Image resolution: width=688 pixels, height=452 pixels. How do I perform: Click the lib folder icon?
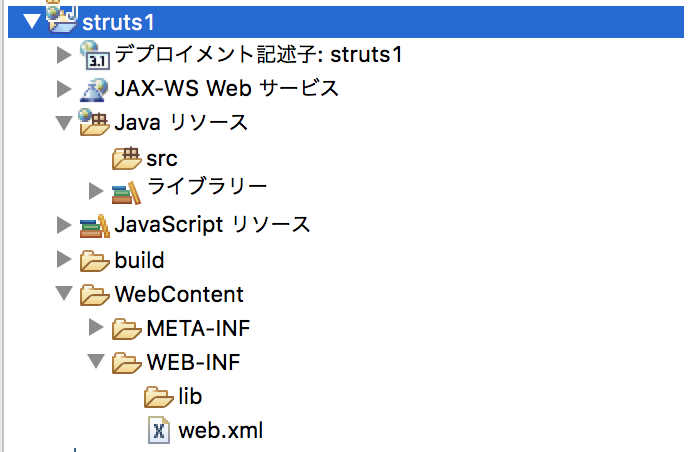159,397
